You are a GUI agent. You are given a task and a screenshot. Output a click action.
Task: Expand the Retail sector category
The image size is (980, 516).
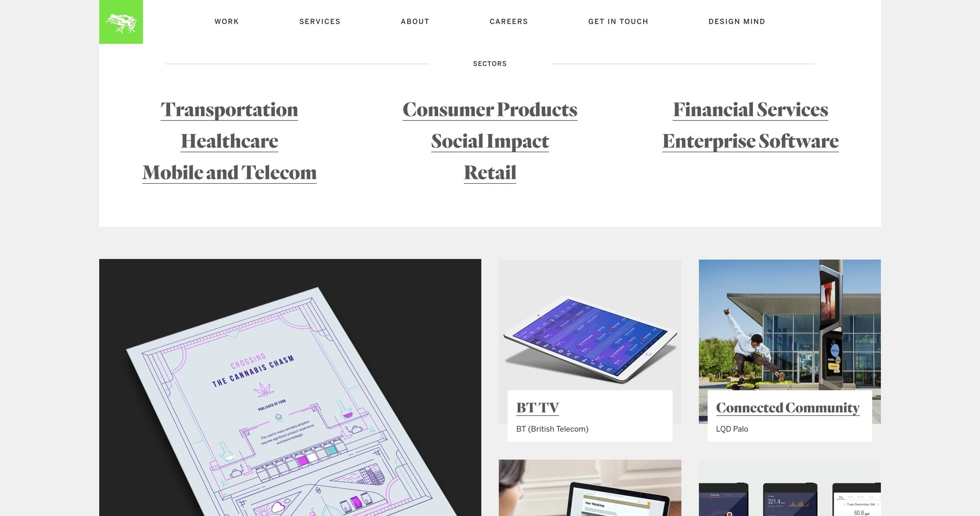click(490, 171)
